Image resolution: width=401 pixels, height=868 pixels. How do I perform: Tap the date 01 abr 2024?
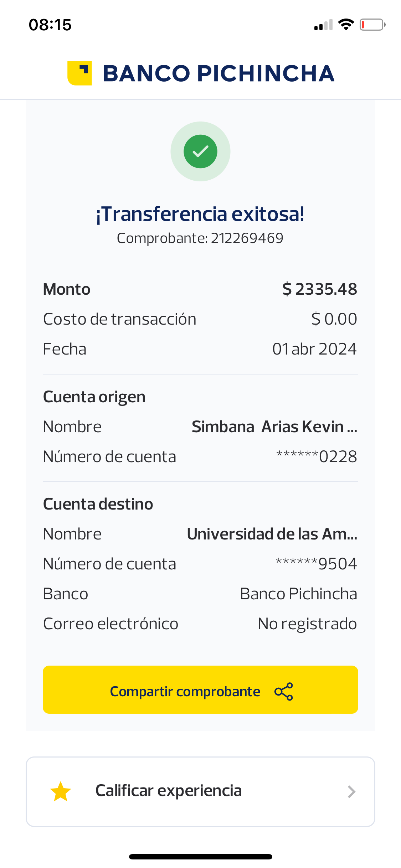click(314, 349)
